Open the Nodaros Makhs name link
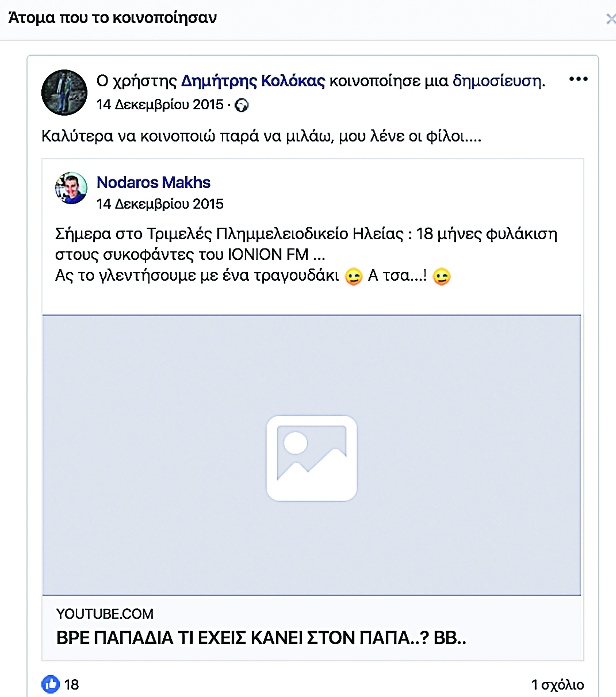Viewport: 616px width, 697px height. [153, 183]
